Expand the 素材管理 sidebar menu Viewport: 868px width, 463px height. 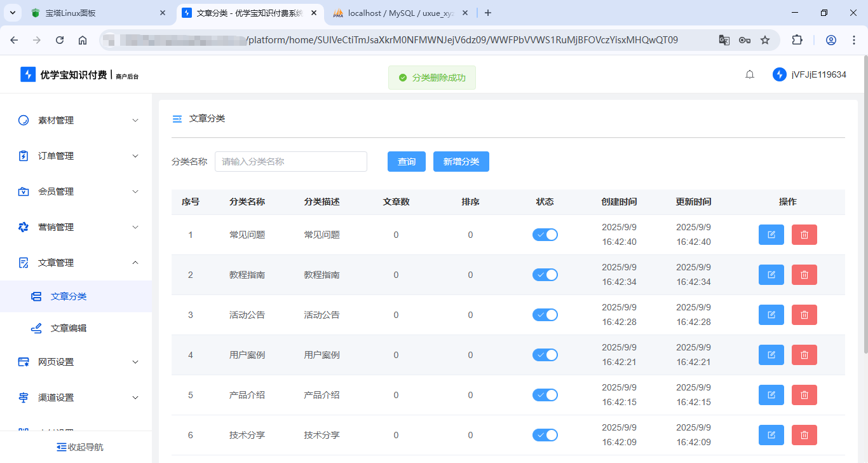click(x=76, y=120)
